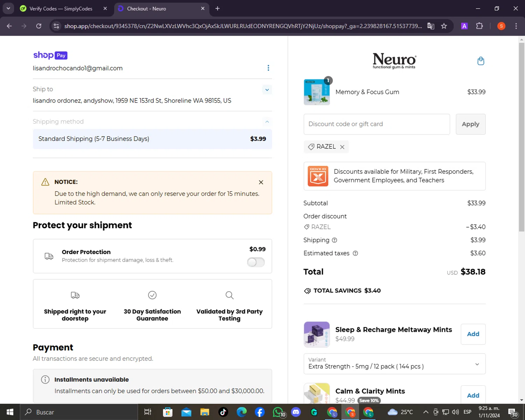Open TikTok from the taskbar

click(223, 412)
